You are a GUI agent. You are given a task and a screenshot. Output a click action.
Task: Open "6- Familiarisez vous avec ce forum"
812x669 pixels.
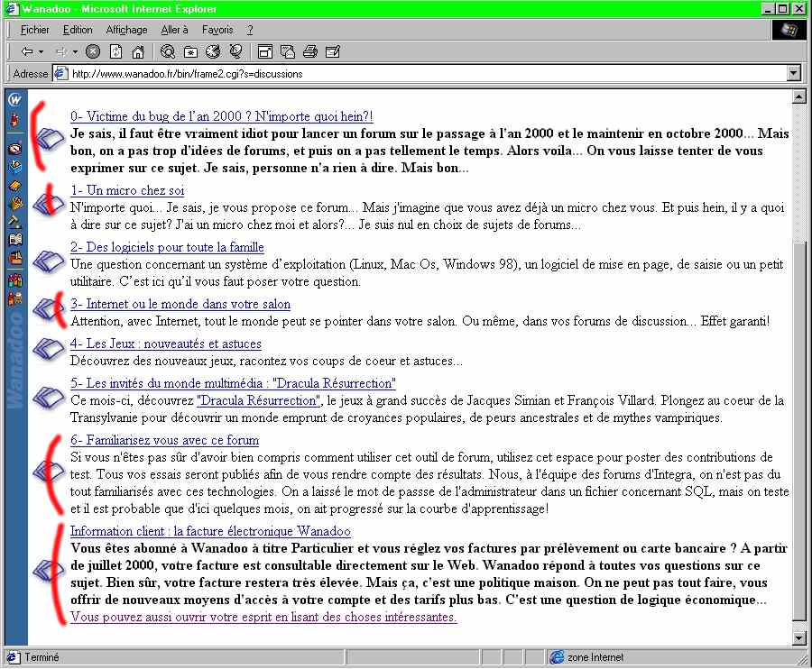[165, 440]
